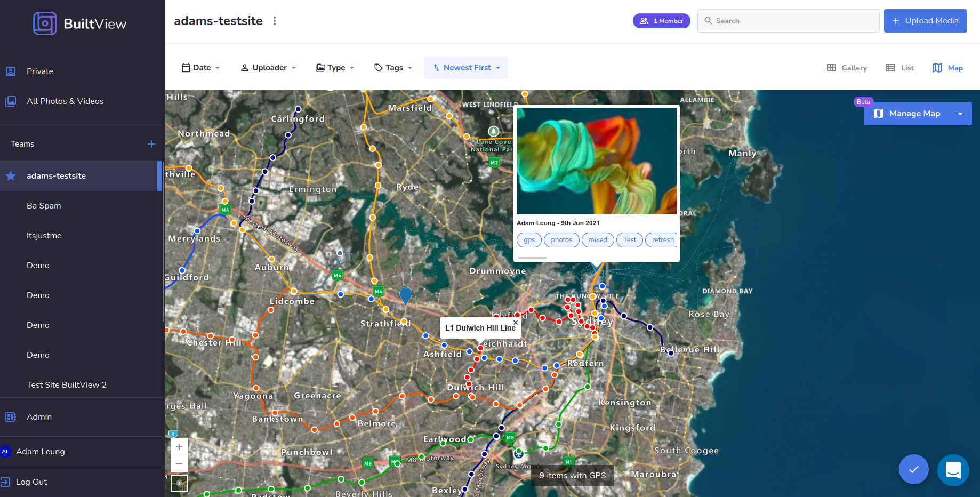Expand the Date filter dropdown
This screenshot has height=497, width=980.
(x=201, y=68)
